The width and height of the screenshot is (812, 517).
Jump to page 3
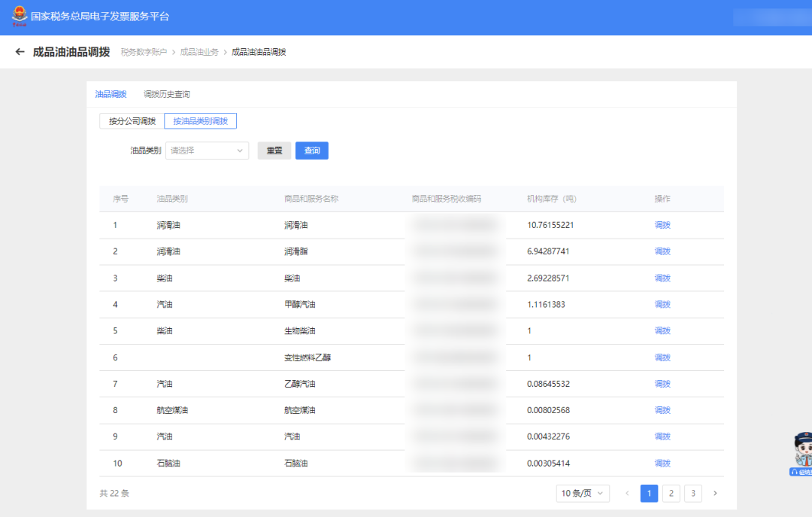click(692, 494)
